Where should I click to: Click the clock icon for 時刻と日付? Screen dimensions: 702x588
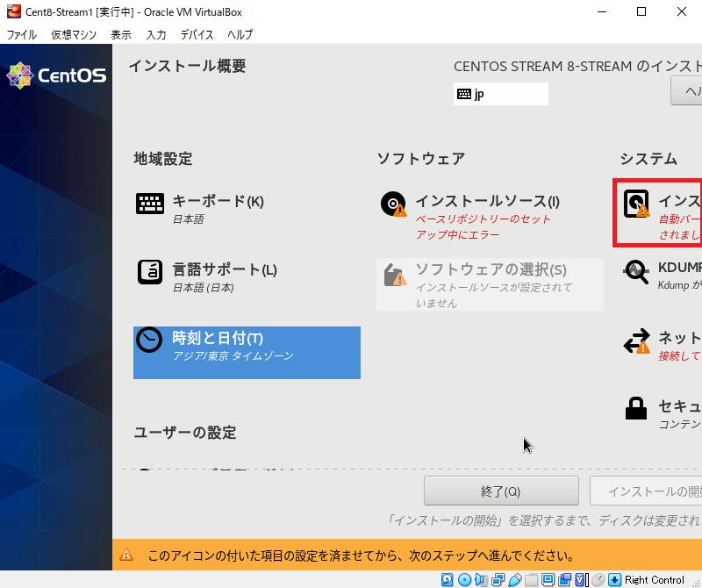[x=149, y=340]
